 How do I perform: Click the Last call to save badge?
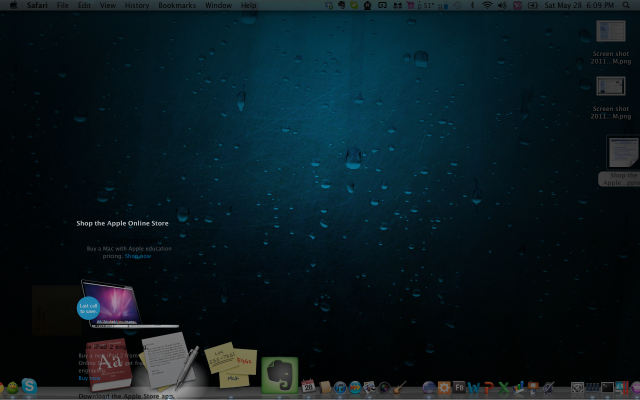[x=88, y=308]
